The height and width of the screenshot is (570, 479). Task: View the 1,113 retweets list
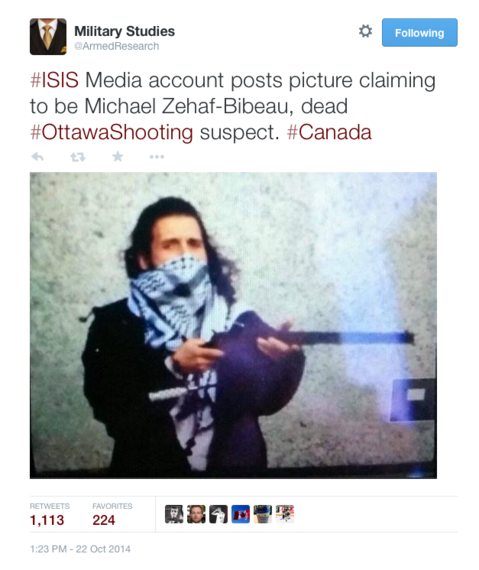pyautogui.click(x=49, y=515)
